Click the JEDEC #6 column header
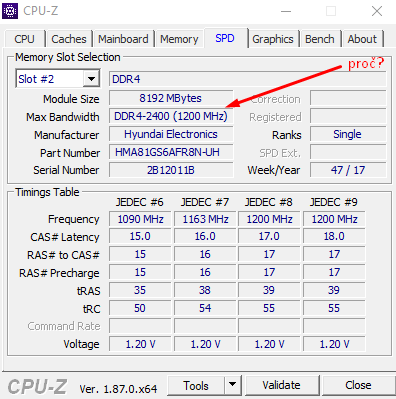The image size is (396, 399). click(x=140, y=202)
